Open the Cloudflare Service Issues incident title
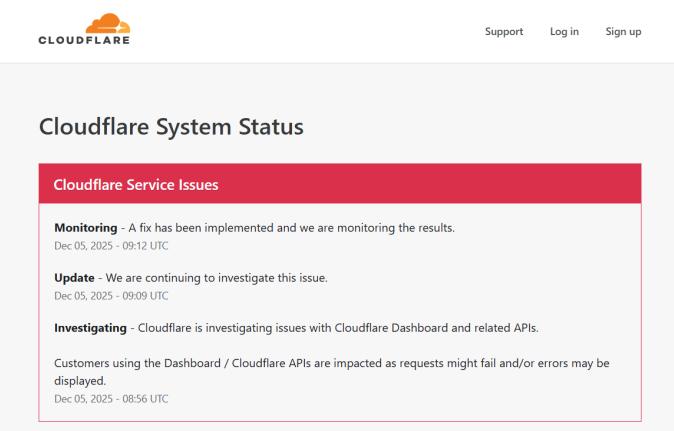The width and height of the screenshot is (674, 431). pos(136,185)
